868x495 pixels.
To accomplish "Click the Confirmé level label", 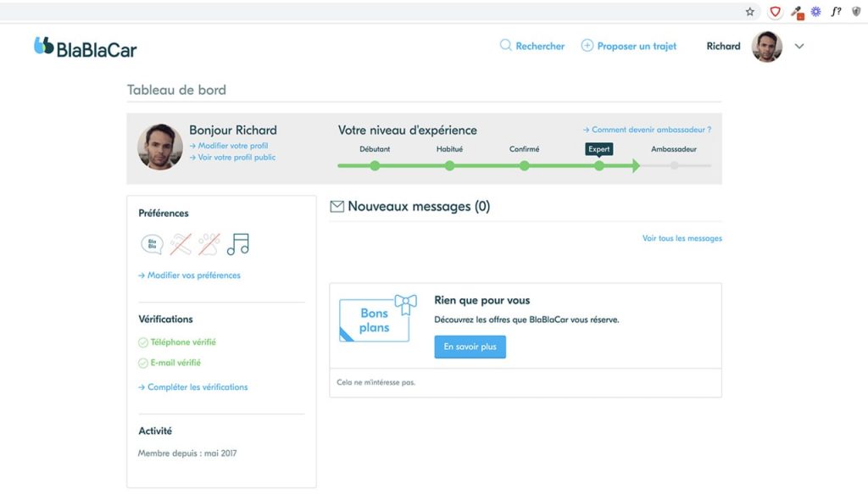I will coord(524,149).
